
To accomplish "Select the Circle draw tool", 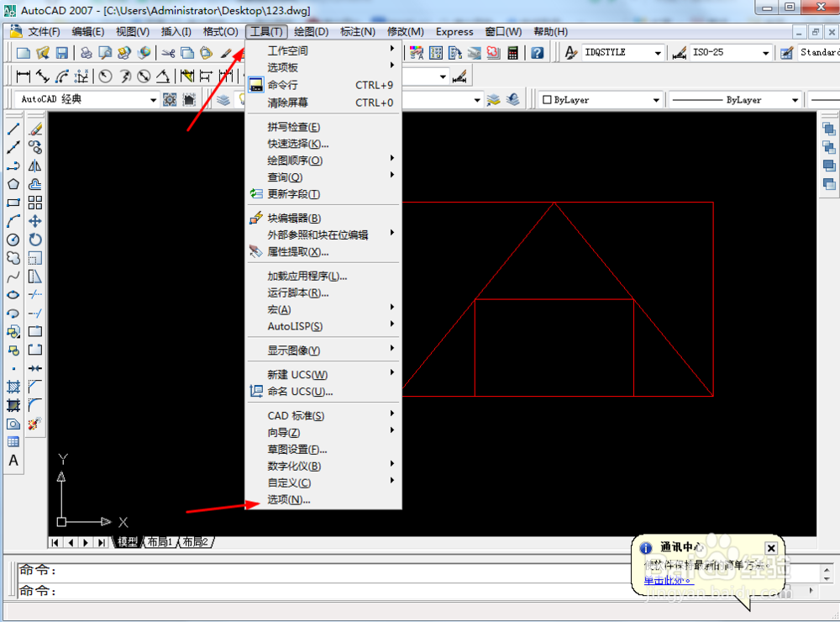I will coord(13,240).
